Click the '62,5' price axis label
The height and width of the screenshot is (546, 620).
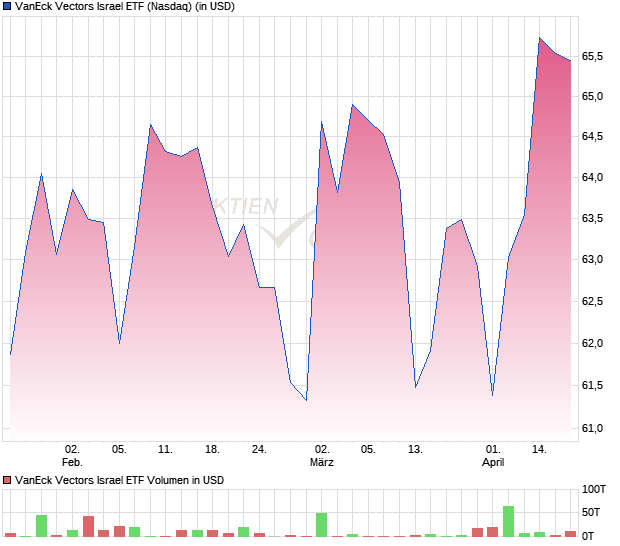click(x=592, y=301)
